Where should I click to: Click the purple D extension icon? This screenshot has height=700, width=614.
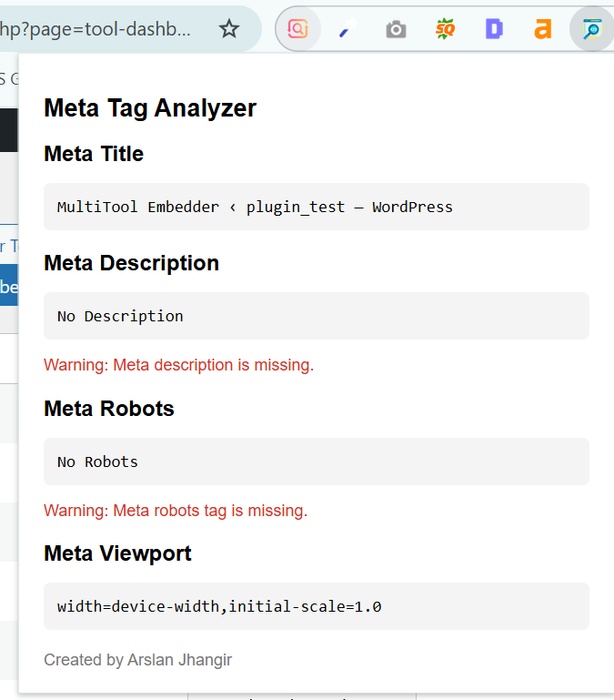494,29
